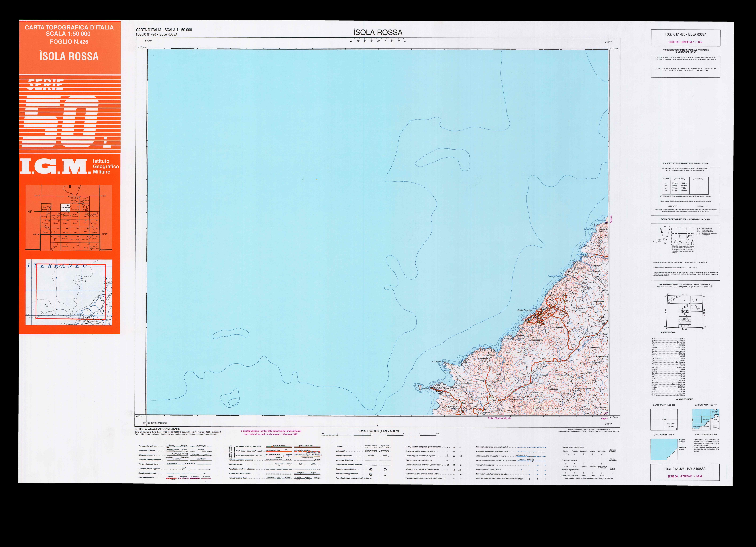Click "CARTA D'ITALIA - SCALA 1 : 50 000" header
This screenshot has height=547, width=756.
tap(164, 30)
